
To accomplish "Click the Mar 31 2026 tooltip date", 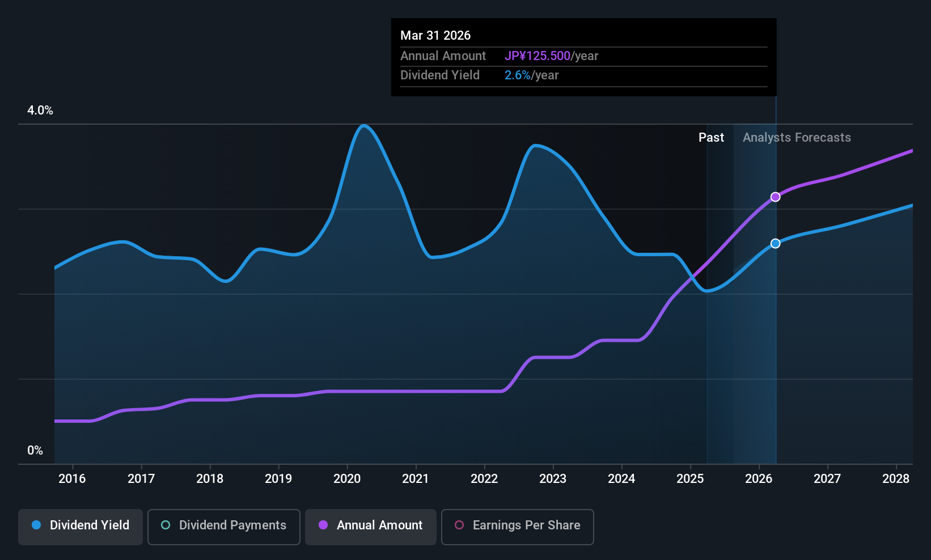I will [x=435, y=36].
